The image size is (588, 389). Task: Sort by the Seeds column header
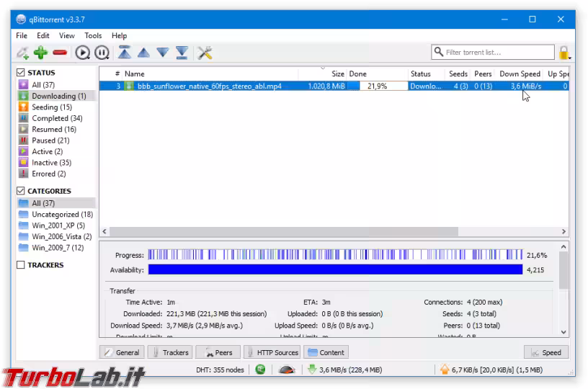click(x=458, y=73)
